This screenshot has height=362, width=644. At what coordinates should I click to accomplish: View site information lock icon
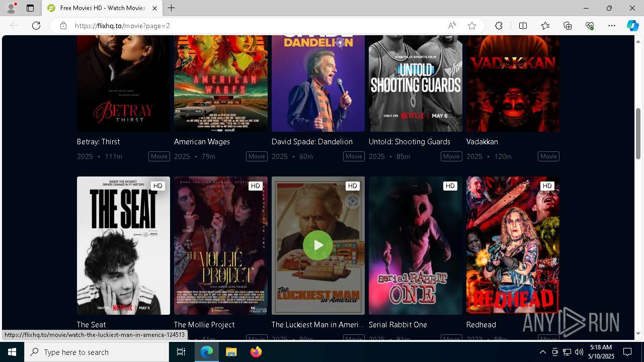point(63,26)
